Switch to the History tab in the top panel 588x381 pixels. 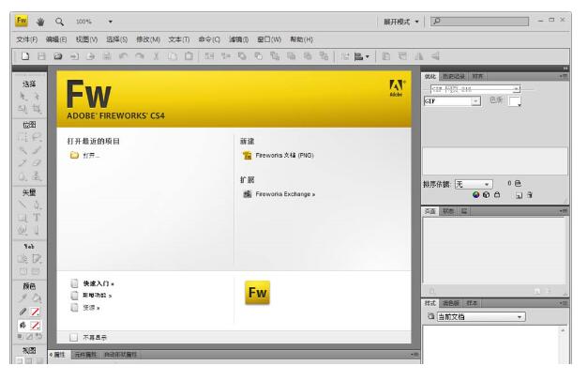(453, 77)
